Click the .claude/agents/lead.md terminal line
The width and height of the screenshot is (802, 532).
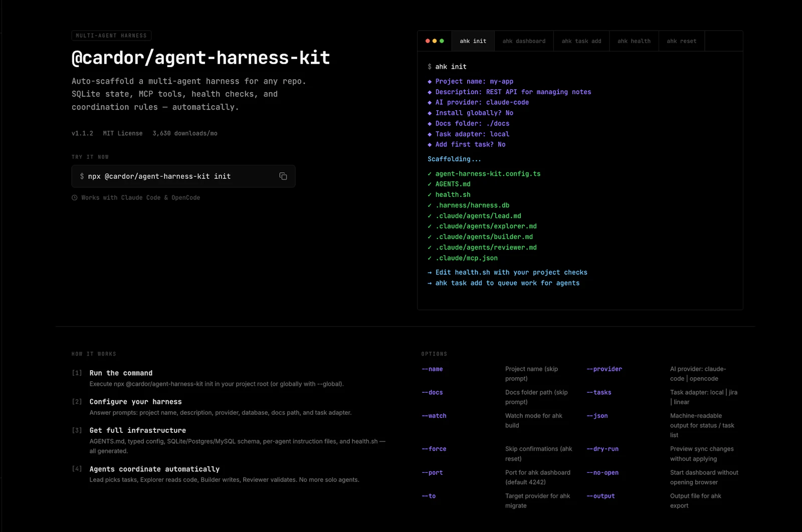pos(474,216)
